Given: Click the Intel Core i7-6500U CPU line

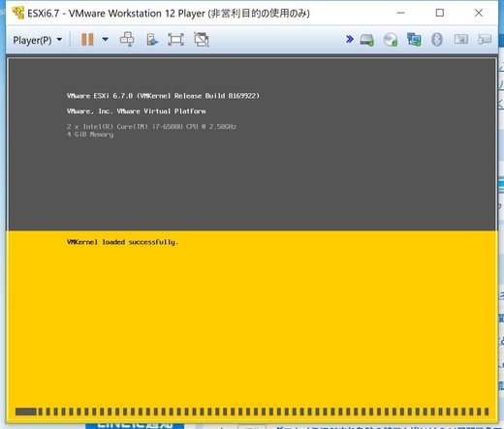Looking at the screenshot, I should (151, 127).
